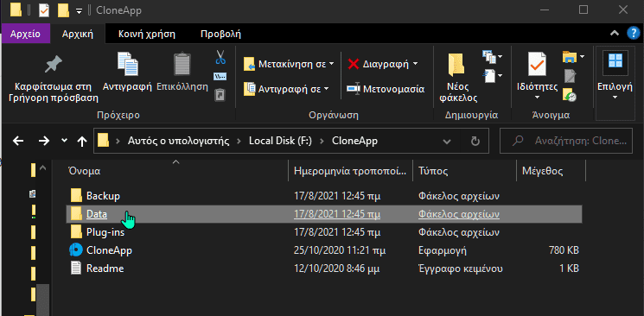Image resolution: width=644 pixels, height=316 pixels.
Task: Switch to the Κοινή χρήση tab
Action: 147,34
